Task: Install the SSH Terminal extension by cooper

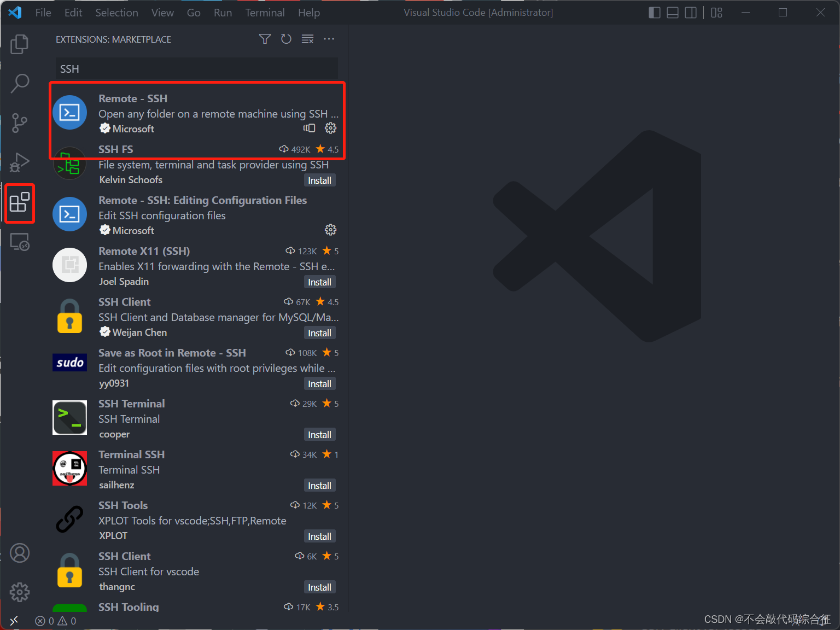Action: [319, 435]
